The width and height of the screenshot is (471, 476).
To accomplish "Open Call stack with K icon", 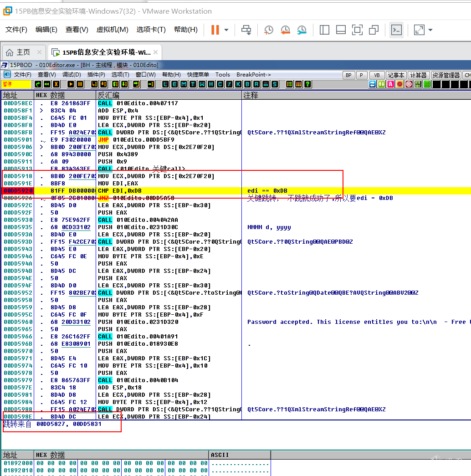I will pyautogui.click(x=238, y=84).
